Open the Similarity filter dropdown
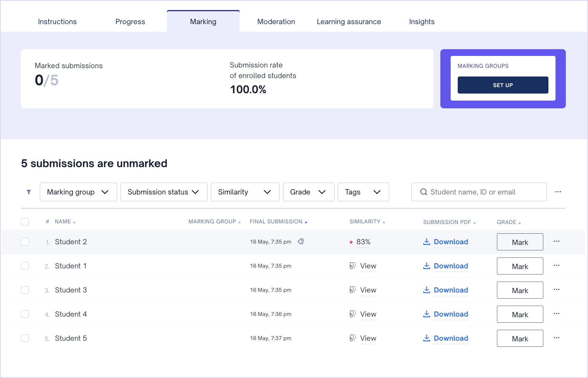This screenshot has width=588, height=378. click(x=245, y=192)
